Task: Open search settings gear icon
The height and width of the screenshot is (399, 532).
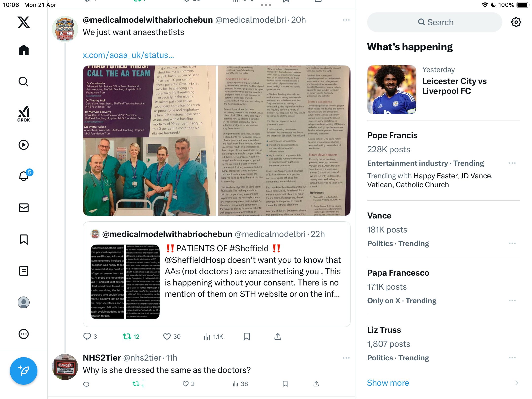Action: pos(516,22)
